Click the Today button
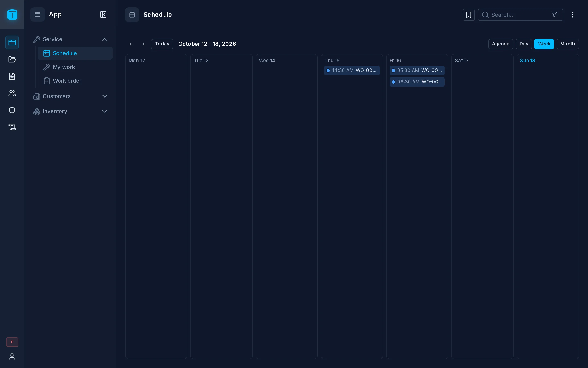The width and height of the screenshot is (588, 368). click(x=162, y=44)
